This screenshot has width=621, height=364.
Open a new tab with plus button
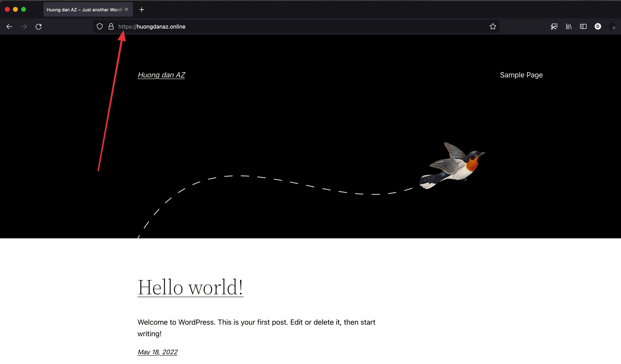pos(141,10)
